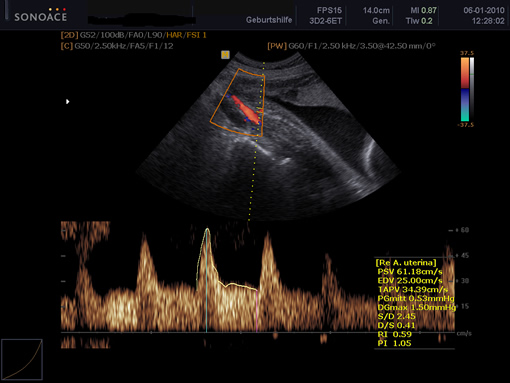Click the RI 0.59 measurement value

[x=395, y=334]
